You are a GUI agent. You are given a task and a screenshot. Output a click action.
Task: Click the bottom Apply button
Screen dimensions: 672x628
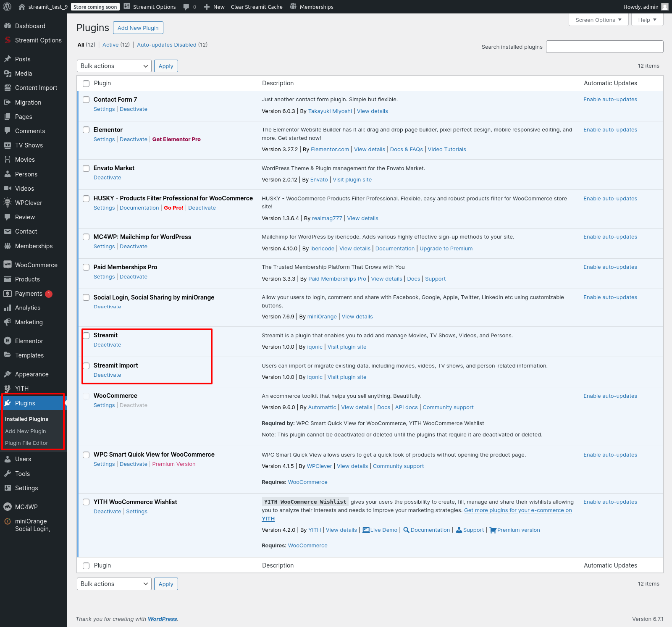[x=166, y=584]
